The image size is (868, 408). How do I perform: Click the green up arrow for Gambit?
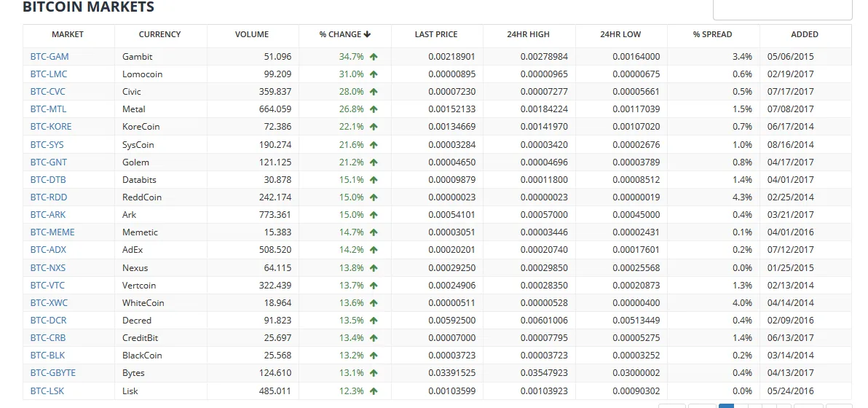[374, 57]
